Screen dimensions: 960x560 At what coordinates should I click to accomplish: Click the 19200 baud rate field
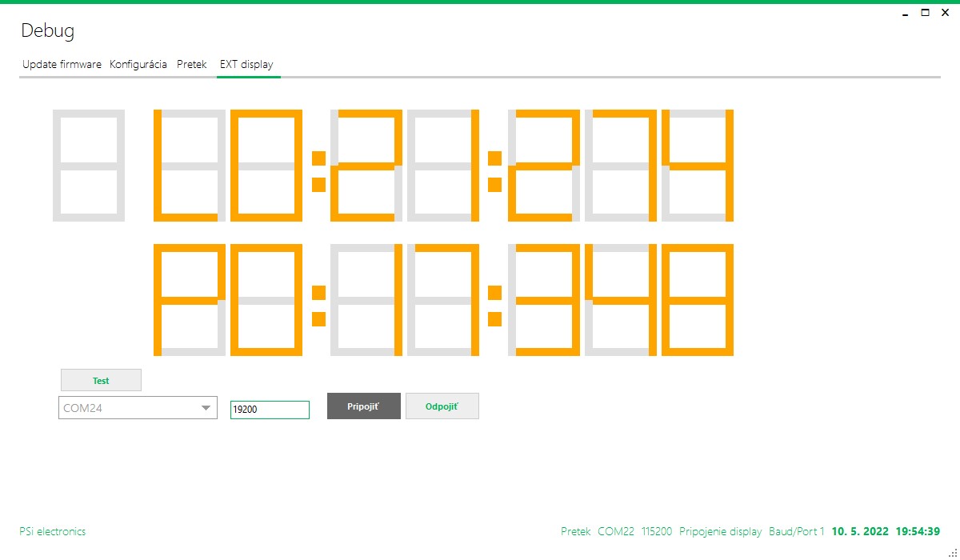[x=270, y=410]
